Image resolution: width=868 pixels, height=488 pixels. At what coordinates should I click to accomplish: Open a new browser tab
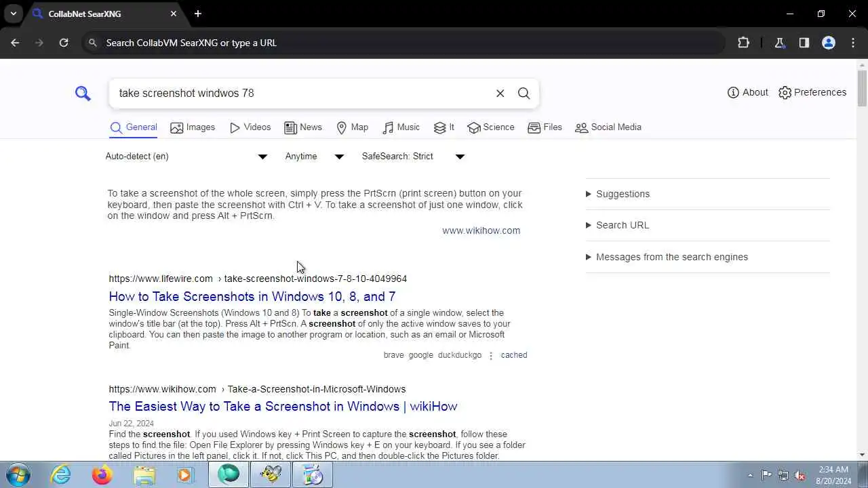(198, 14)
